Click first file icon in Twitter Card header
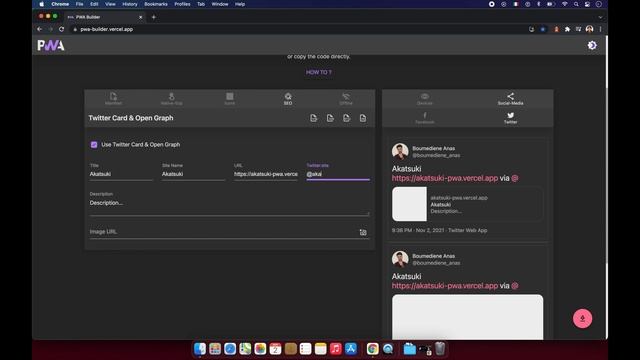The image size is (640, 360). (313, 118)
